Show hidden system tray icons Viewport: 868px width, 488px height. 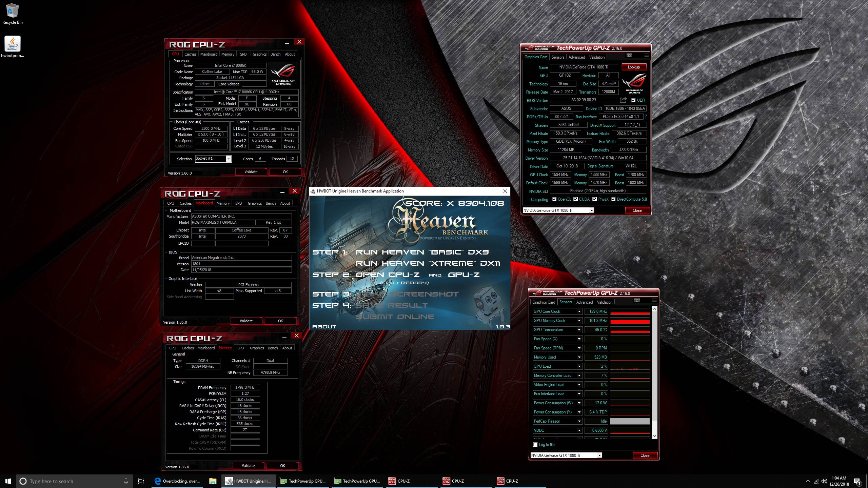click(808, 481)
